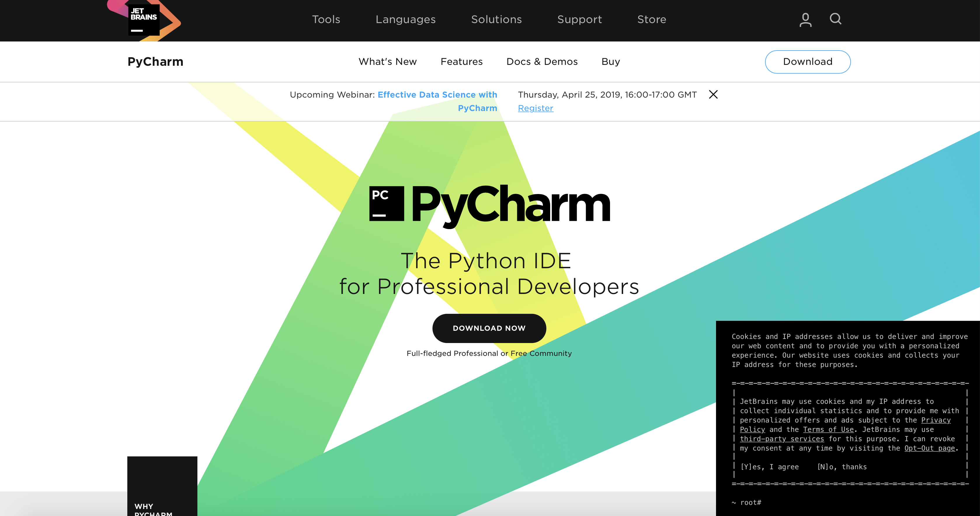Open the Tools menu
The height and width of the screenshot is (516, 980).
pos(326,19)
